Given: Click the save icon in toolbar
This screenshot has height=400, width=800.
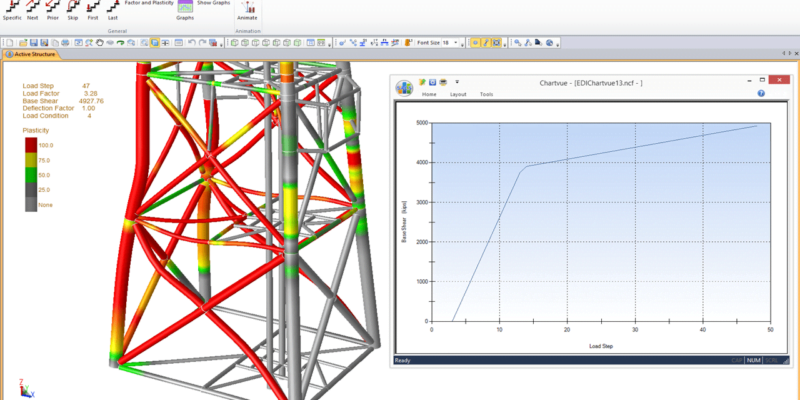Looking at the screenshot, I should tap(33, 43).
